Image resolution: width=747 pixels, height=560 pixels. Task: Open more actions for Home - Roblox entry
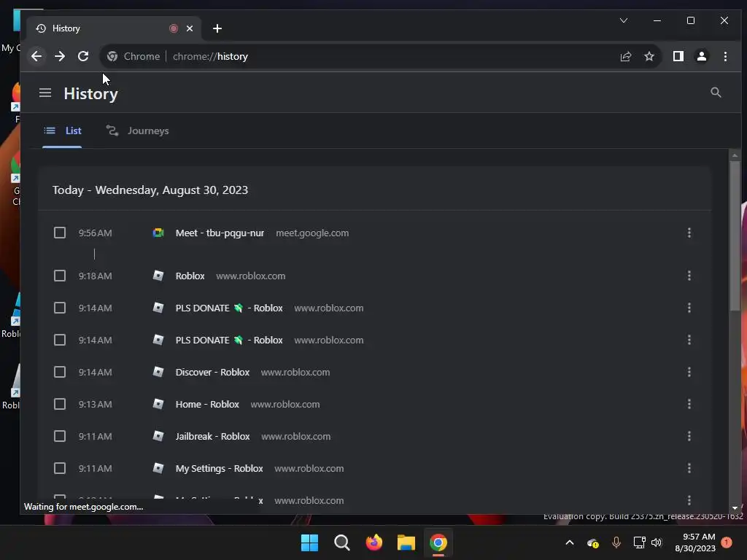click(689, 404)
